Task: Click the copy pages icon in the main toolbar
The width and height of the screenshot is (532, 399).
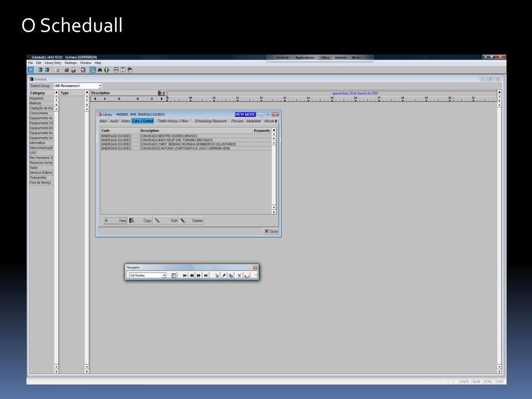Action: [57, 70]
